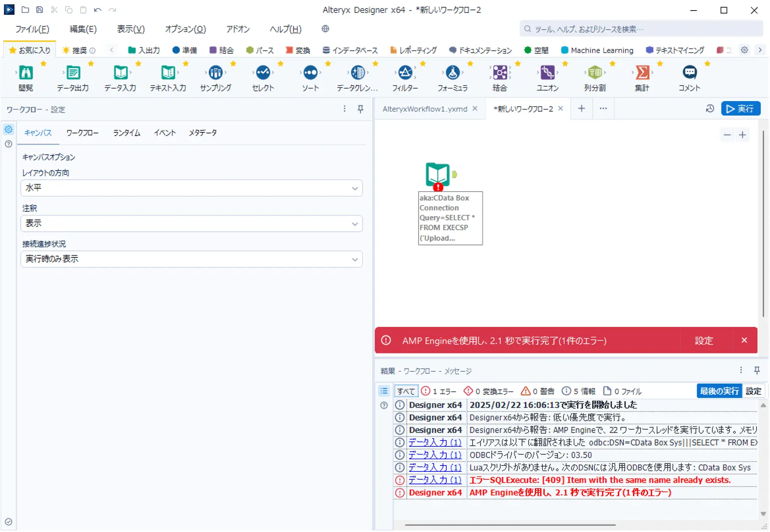Open データ入力 (1) link on error row
The image size is (770, 532).
click(x=435, y=480)
